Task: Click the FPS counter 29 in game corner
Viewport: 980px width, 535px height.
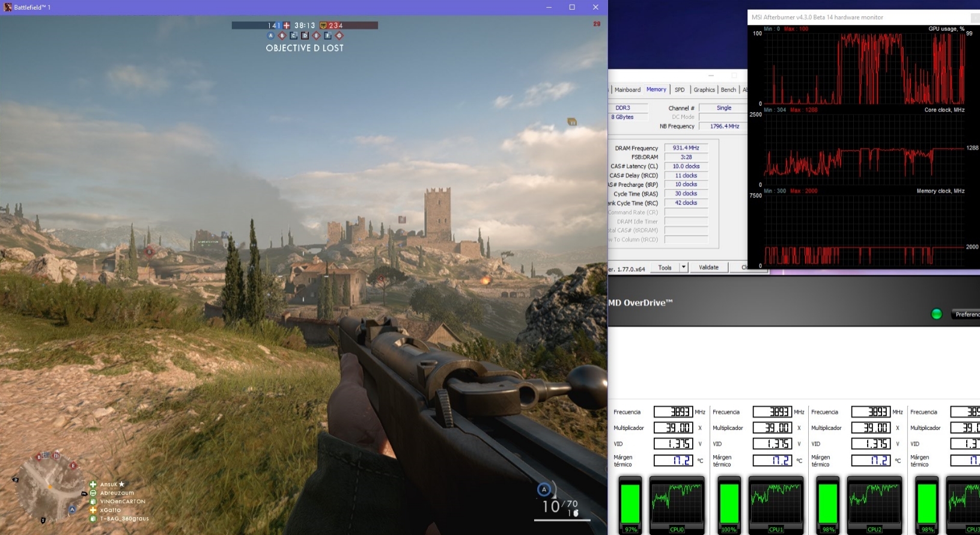Action: (x=597, y=24)
